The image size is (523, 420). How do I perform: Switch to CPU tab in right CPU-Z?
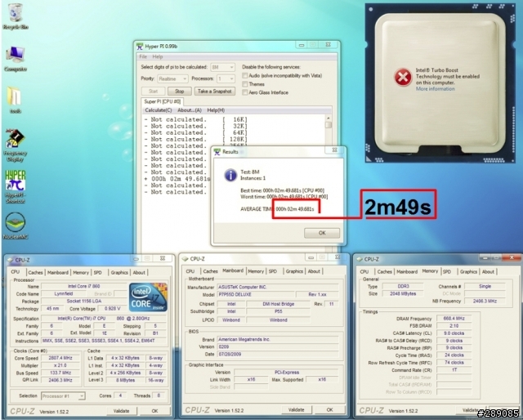(x=364, y=272)
